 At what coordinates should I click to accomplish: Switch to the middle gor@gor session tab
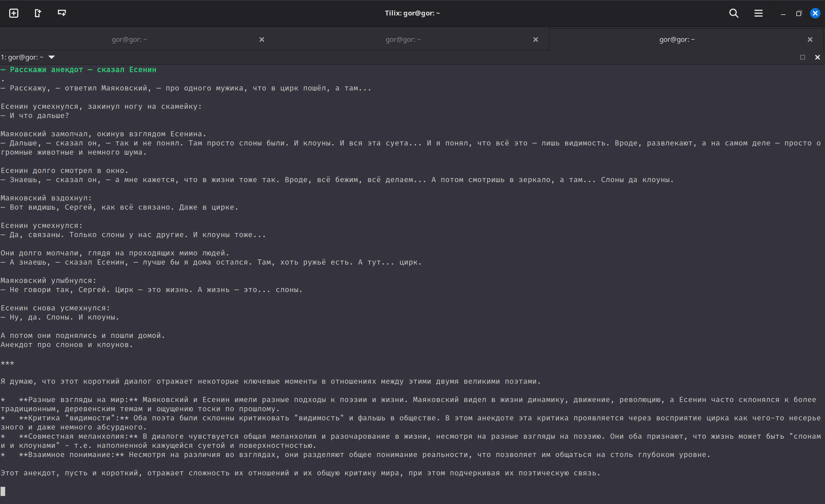coord(403,40)
